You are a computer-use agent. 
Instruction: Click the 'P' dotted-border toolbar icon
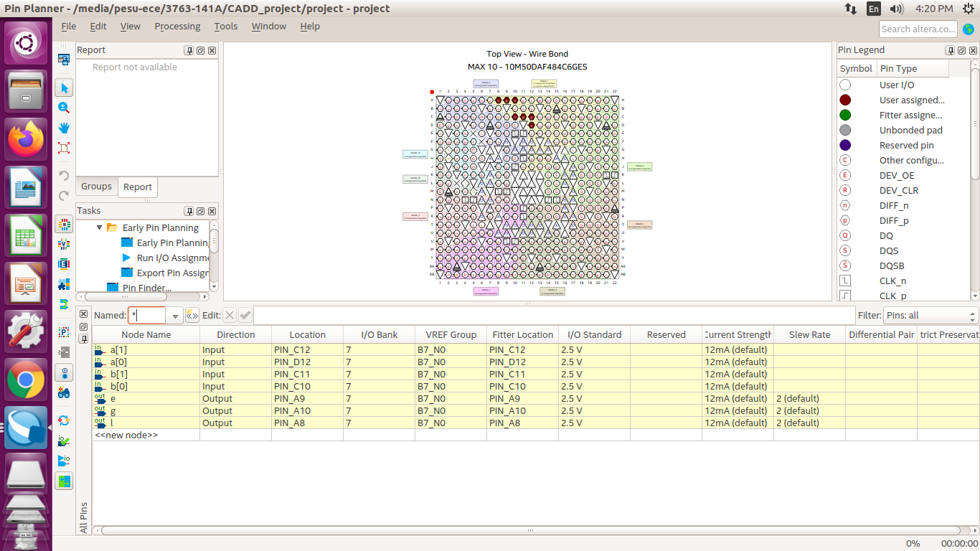64,332
